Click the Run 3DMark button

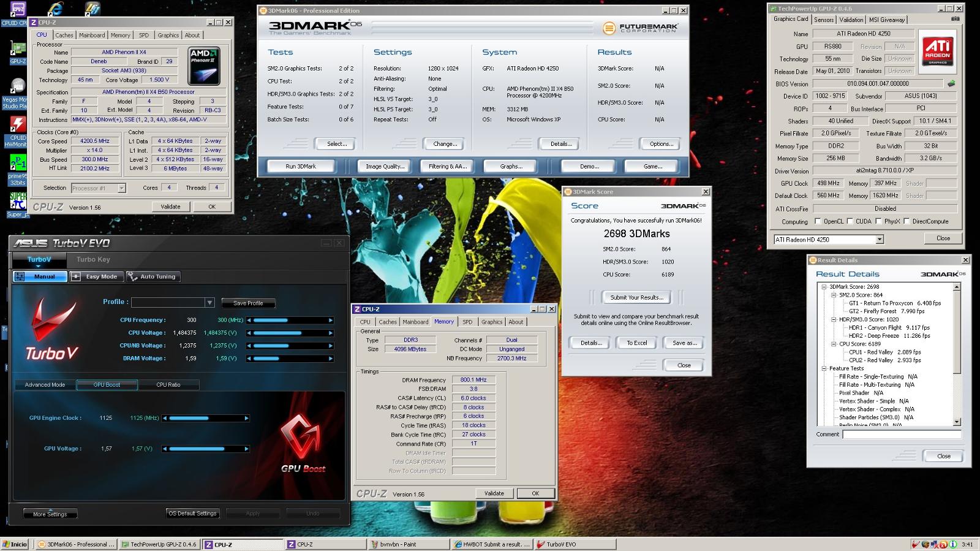tap(301, 166)
